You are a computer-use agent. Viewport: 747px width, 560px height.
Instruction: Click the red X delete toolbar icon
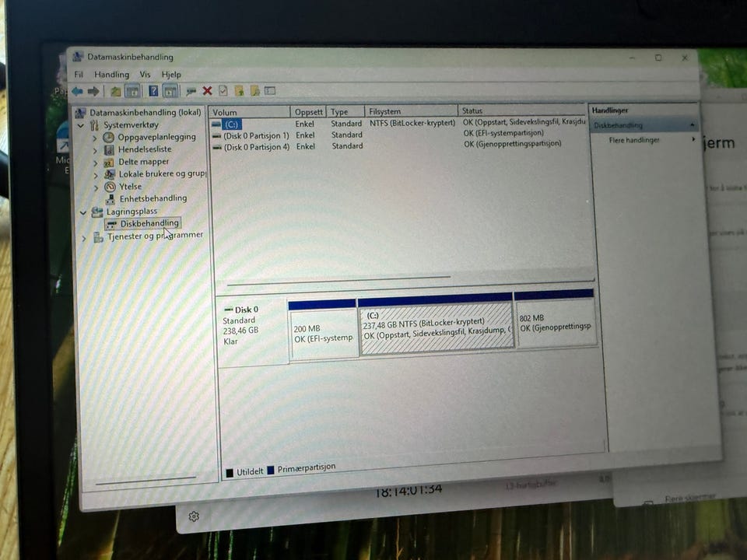click(x=207, y=90)
